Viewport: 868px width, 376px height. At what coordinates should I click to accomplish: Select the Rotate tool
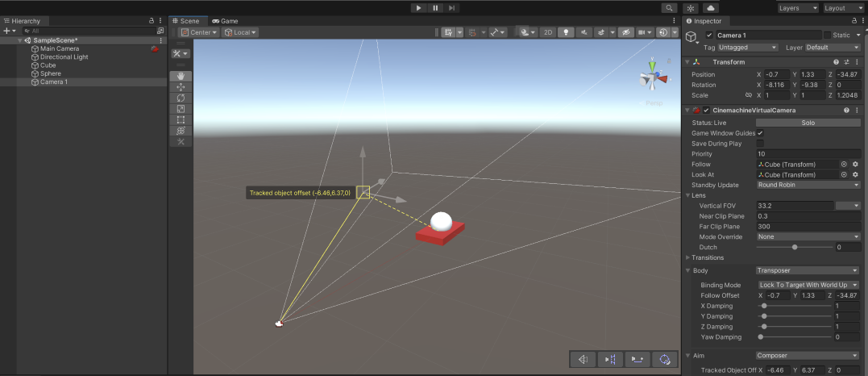pos(181,98)
